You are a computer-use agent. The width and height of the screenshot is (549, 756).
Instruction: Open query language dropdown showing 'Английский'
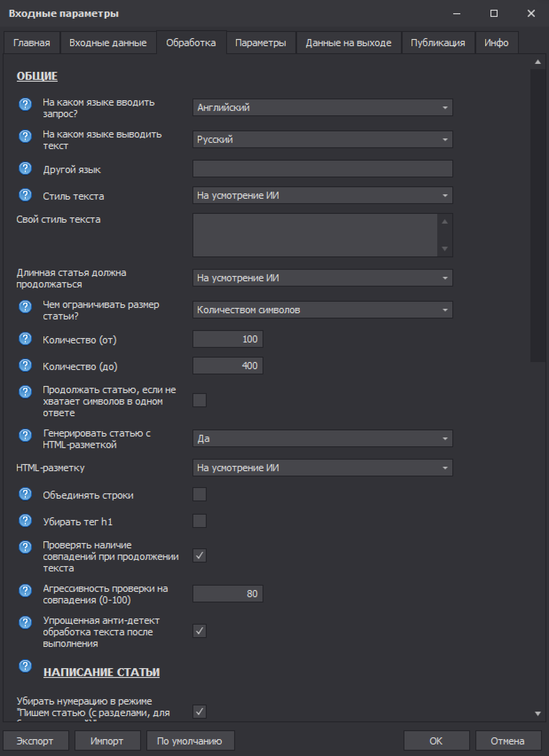[x=322, y=107]
